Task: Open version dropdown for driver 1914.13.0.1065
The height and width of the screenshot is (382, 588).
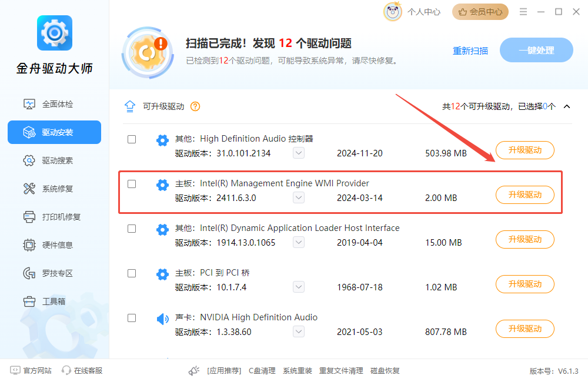Action: [x=299, y=242]
